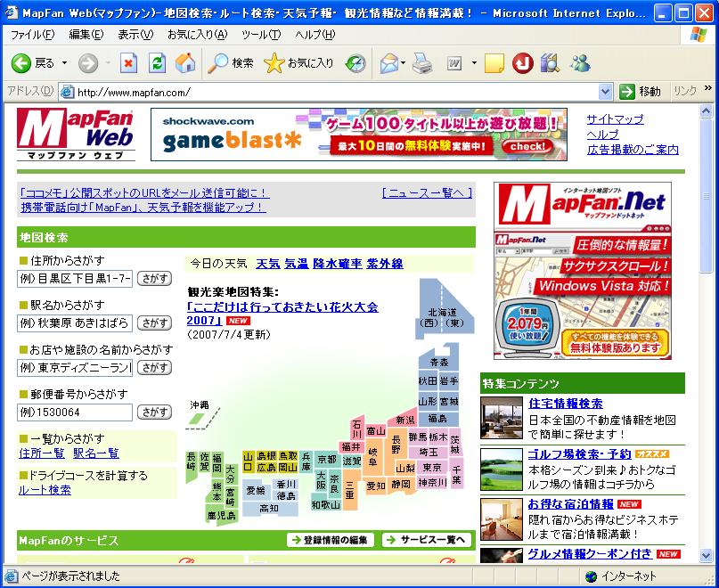Open the 花火大会 2007 feature link
This screenshot has width=719, height=588.
(x=282, y=314)
